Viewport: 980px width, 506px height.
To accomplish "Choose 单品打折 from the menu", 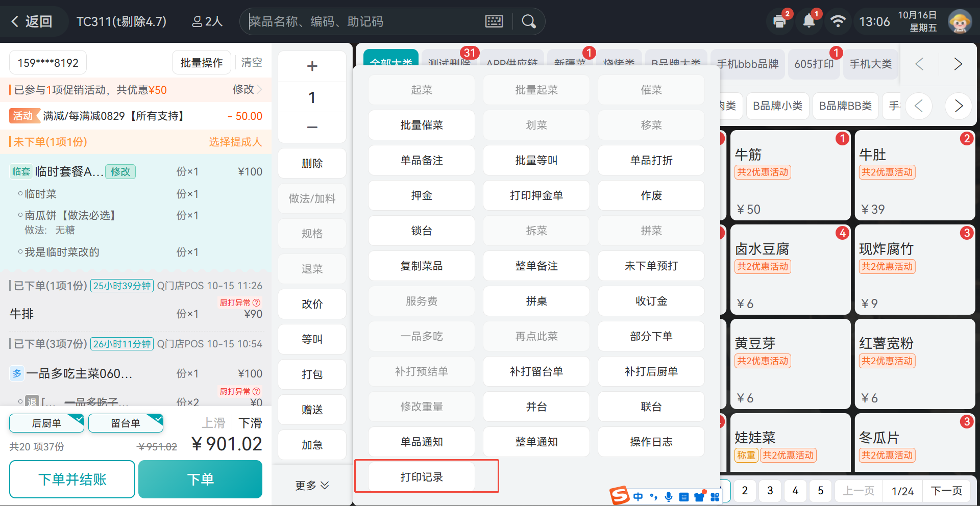I will 651,160.
